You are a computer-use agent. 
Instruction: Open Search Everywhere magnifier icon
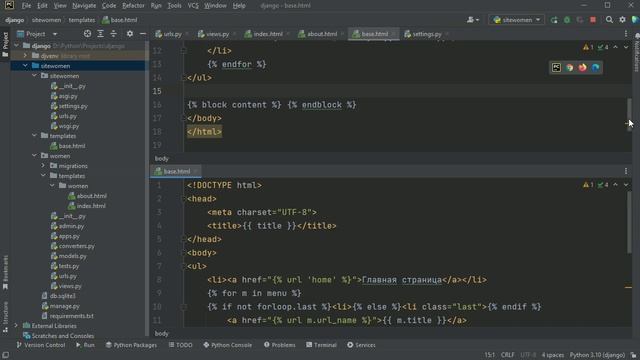click(609, 20)
